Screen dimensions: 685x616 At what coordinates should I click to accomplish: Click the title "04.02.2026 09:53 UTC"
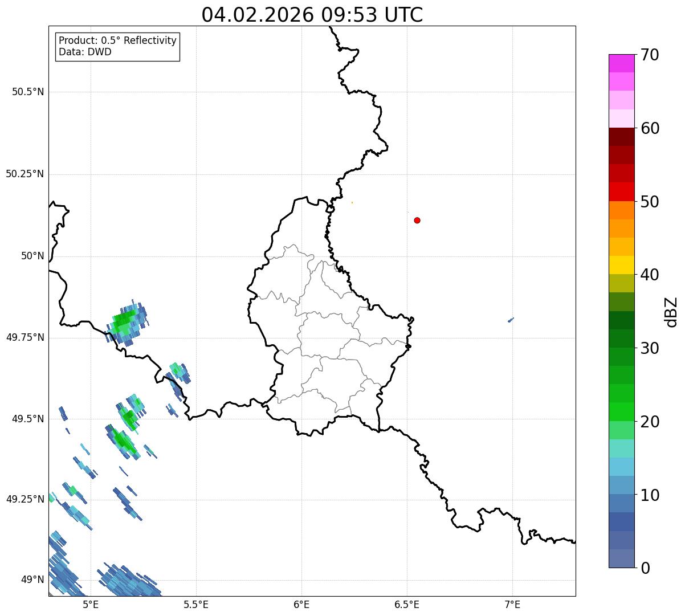click(x=312, y=15)
